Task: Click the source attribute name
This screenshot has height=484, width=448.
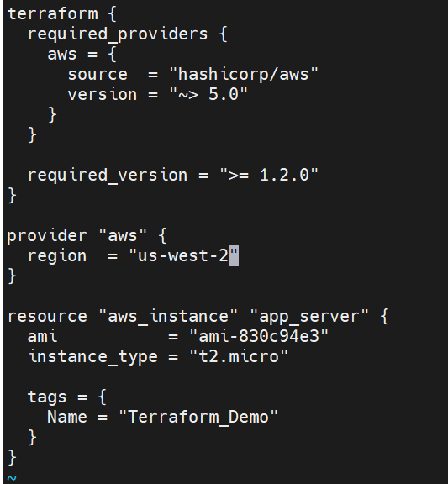Action: pyautogui.click(x=98, y=75)
